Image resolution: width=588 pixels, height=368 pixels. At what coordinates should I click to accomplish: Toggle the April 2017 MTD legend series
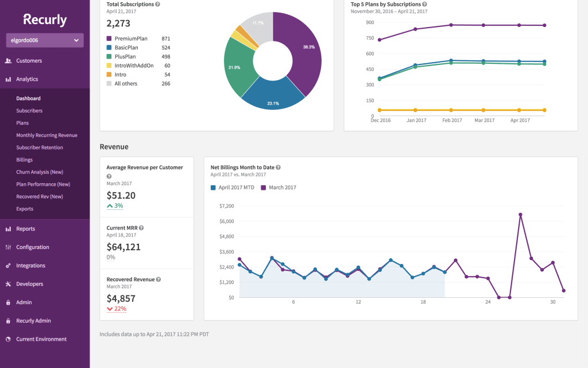(233, 187)
